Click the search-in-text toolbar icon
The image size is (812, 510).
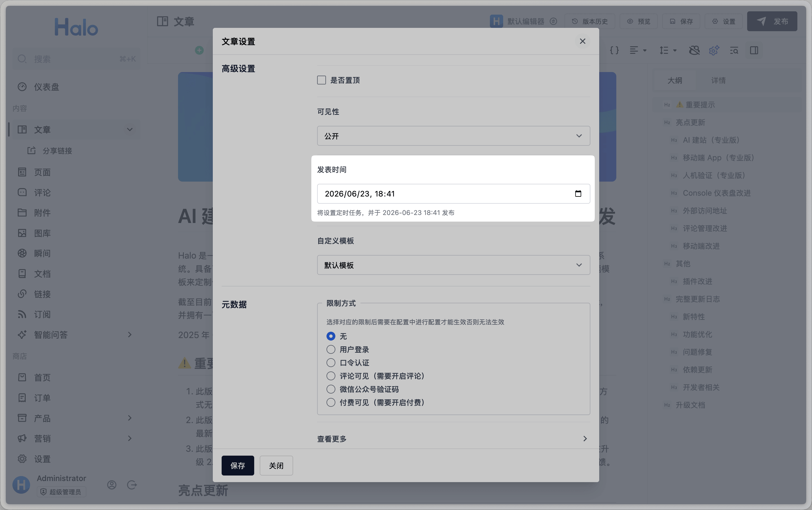pos(734,50)
